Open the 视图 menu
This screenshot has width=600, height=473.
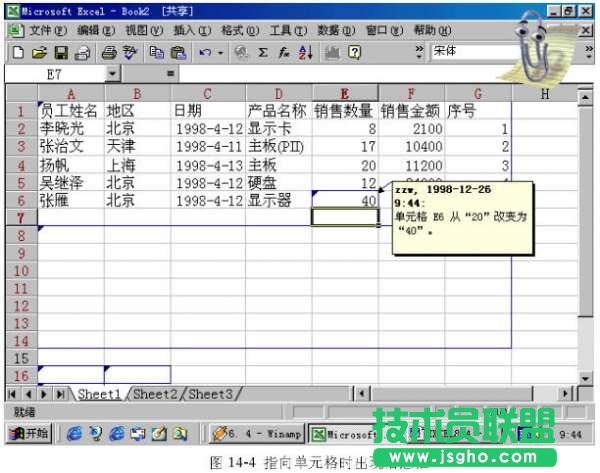click(x=144, y=31)
